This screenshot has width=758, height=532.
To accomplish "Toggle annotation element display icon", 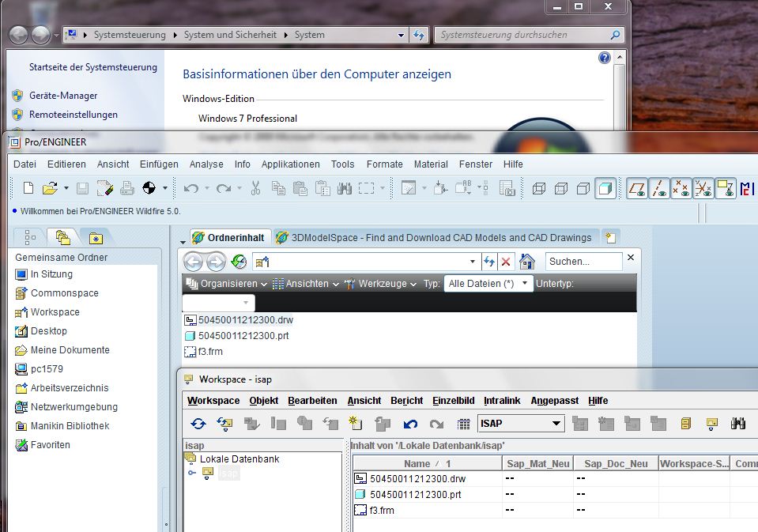I will click(x=725, y=188).
